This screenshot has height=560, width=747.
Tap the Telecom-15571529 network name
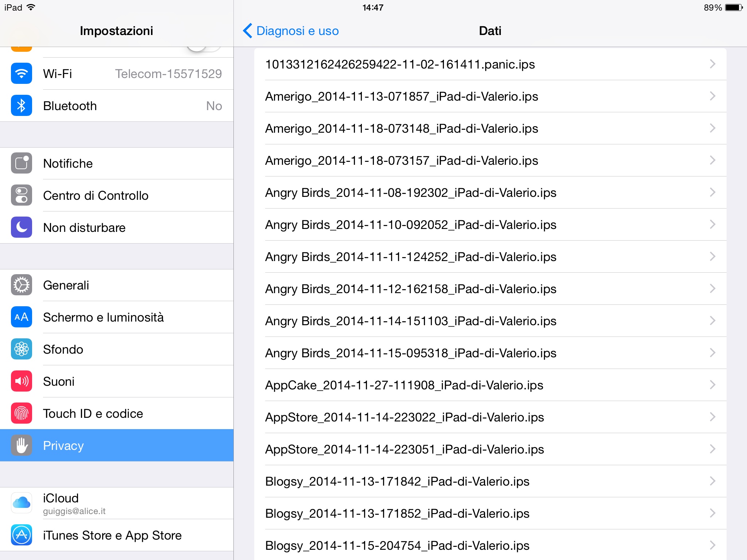coord(169,74)
